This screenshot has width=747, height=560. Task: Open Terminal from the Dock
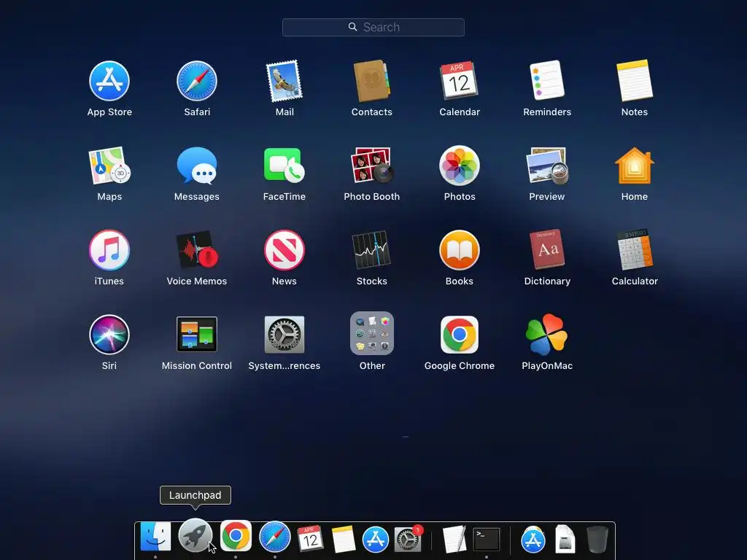click(487, 540)
